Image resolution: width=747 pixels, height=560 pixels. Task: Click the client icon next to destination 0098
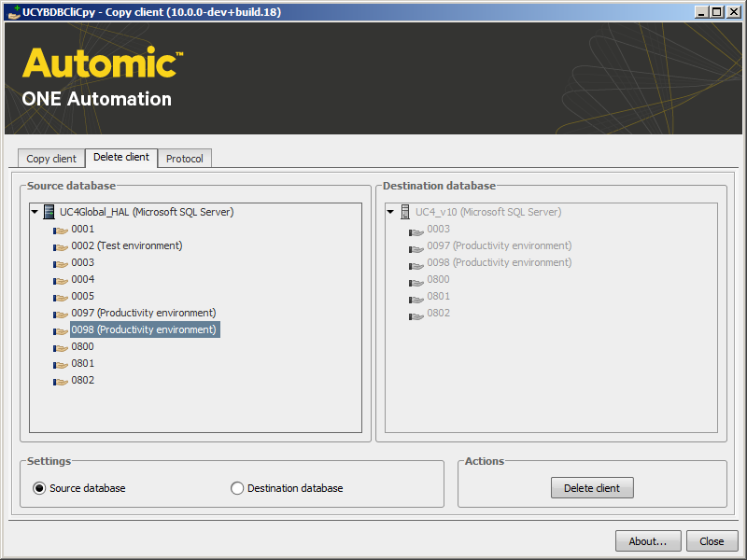coord(416,266)
